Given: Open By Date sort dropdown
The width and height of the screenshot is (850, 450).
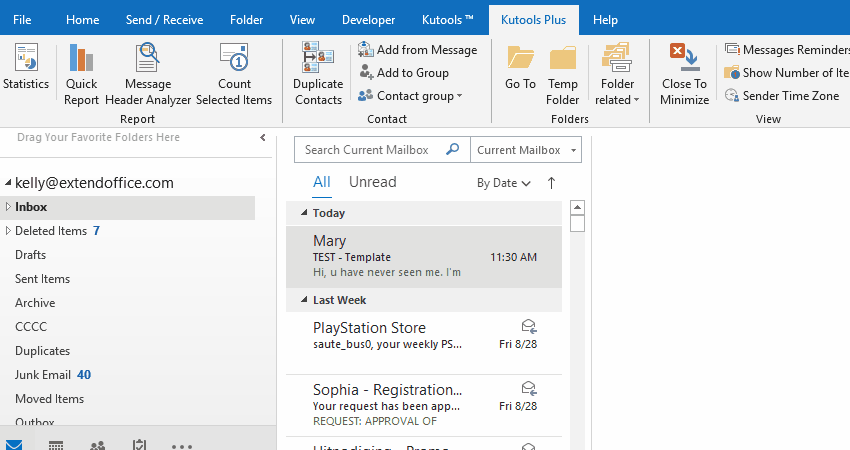Looking at the screenshot, I should tap(504, 183).
